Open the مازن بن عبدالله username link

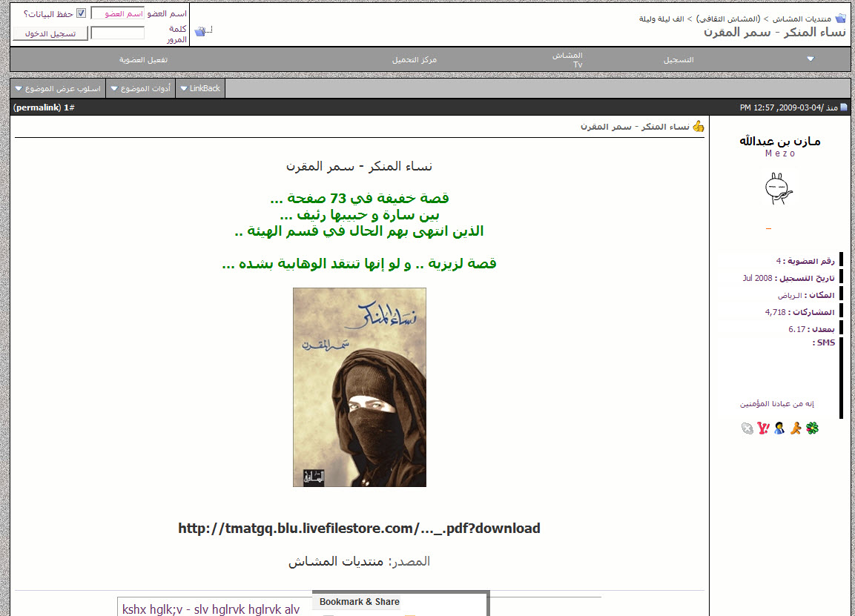pos(780,141)
